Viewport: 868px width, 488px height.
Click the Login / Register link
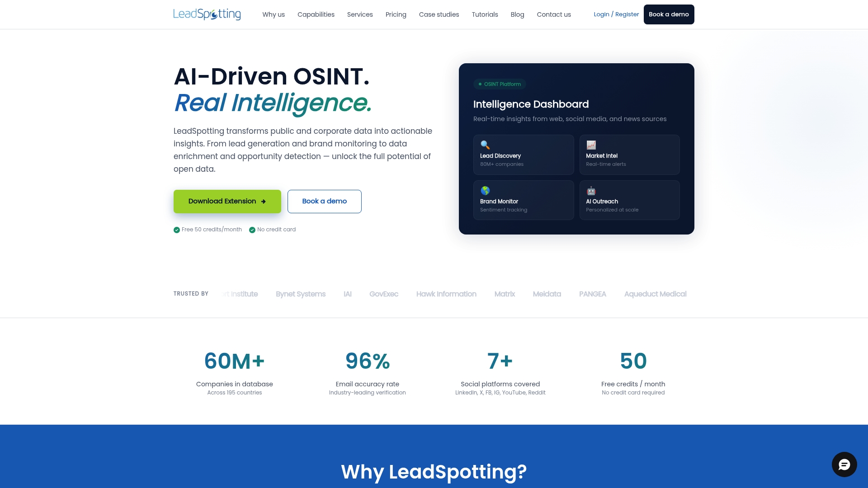616,14
